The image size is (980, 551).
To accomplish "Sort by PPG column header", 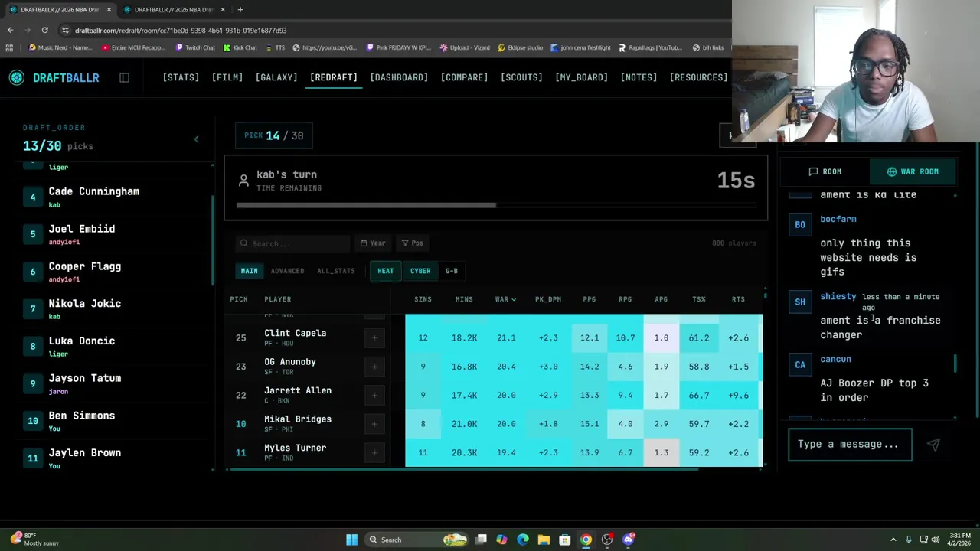I will tap(589, 299).
